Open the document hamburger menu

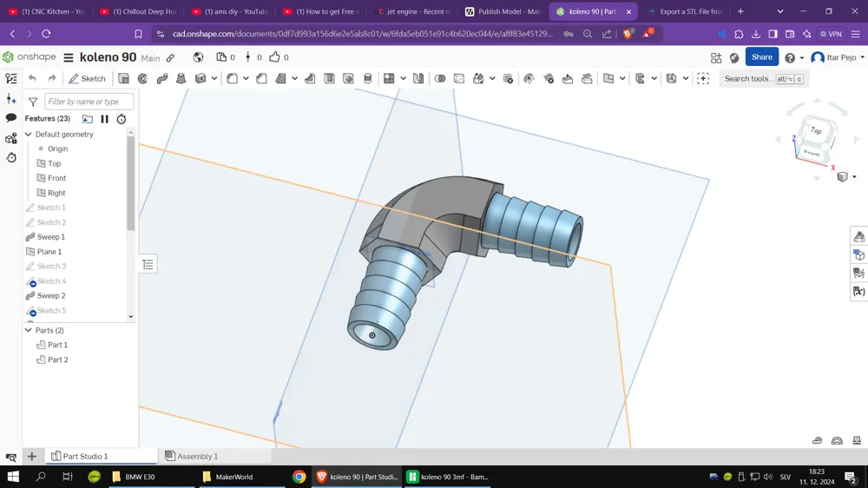tap(69, 57)
